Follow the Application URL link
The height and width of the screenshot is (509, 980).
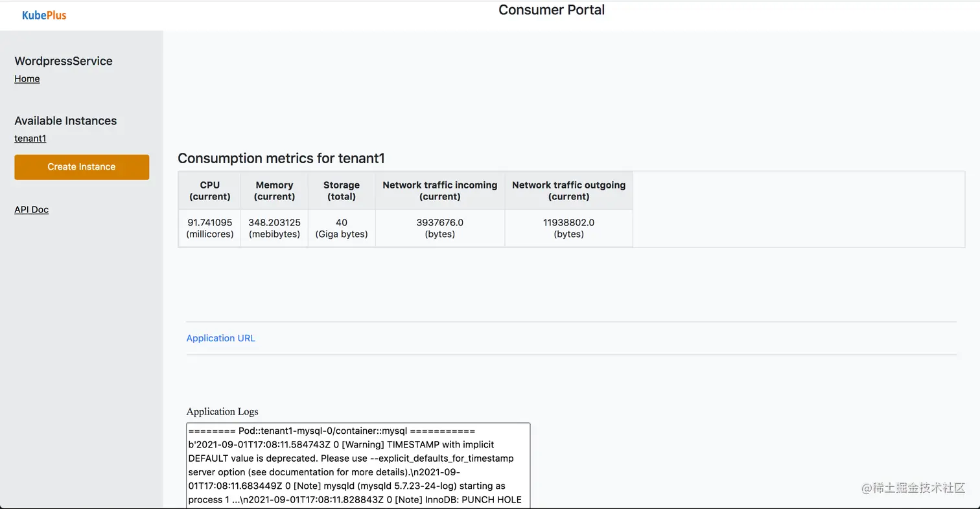[x=221, y=338]
